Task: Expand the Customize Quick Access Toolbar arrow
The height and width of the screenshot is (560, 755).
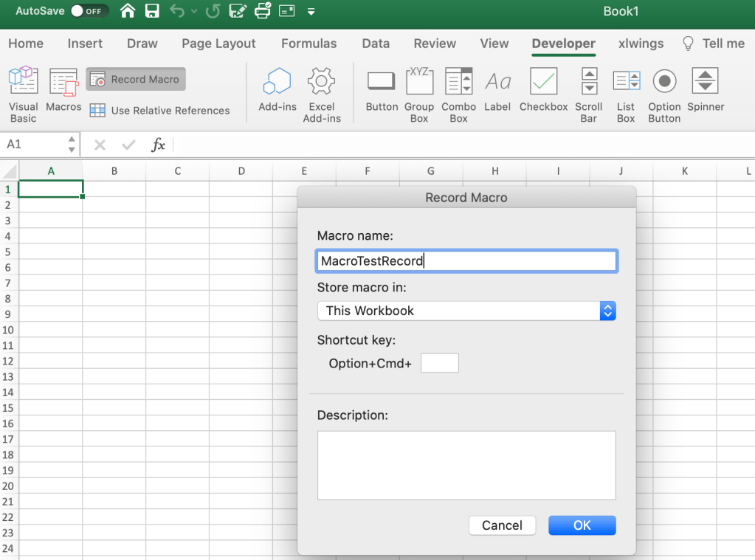Action: (x=311, y=12)
